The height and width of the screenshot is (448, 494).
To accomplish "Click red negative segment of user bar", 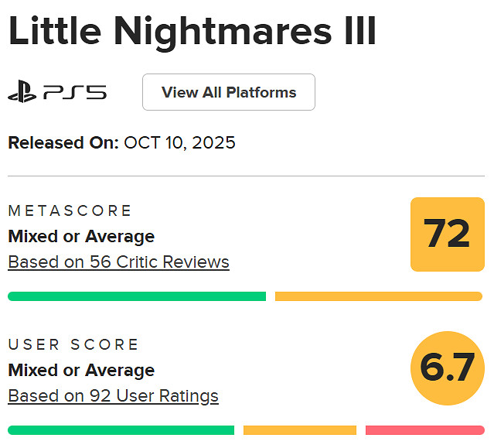I will point(424,430).
